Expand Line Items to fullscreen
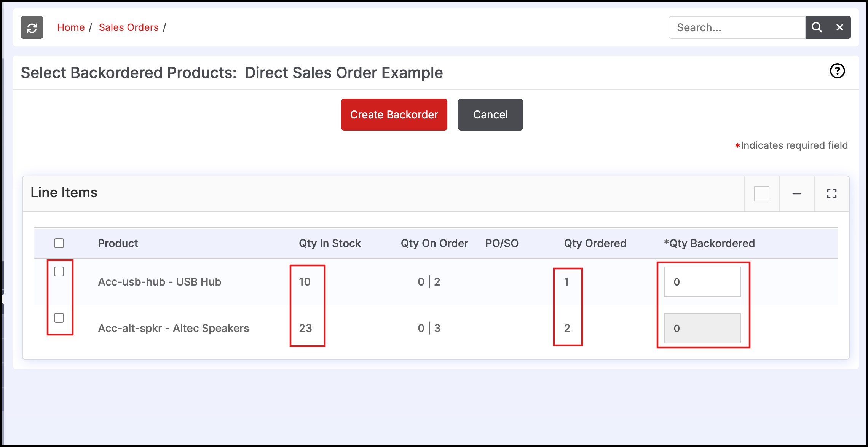 coord(832,194)
